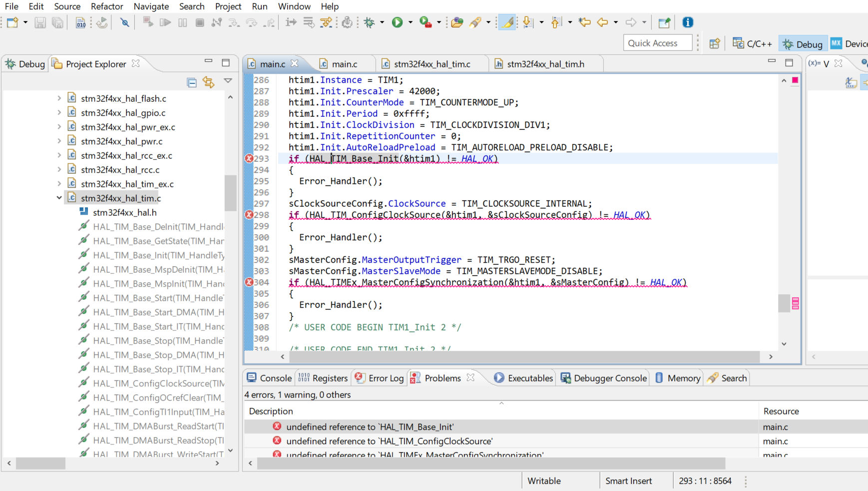
Task: Click the Search flashlight icon in toolbar
Action: [x=475, y=22]
